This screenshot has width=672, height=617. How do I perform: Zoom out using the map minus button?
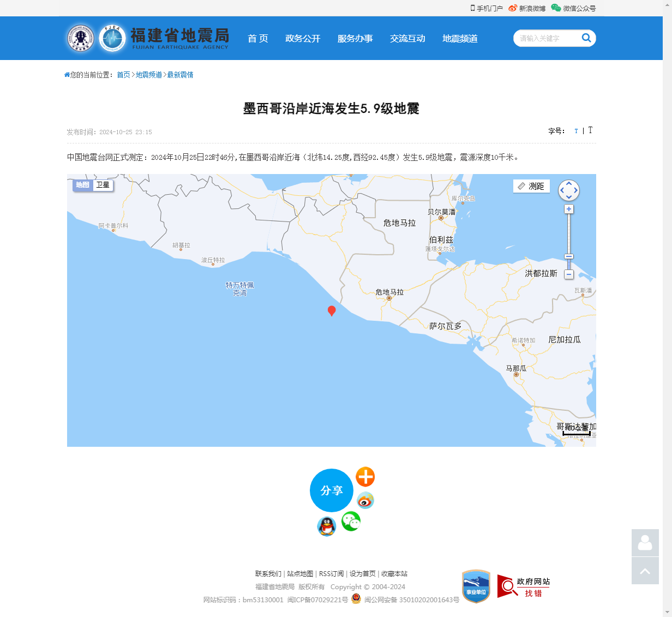tap(569, 274)
